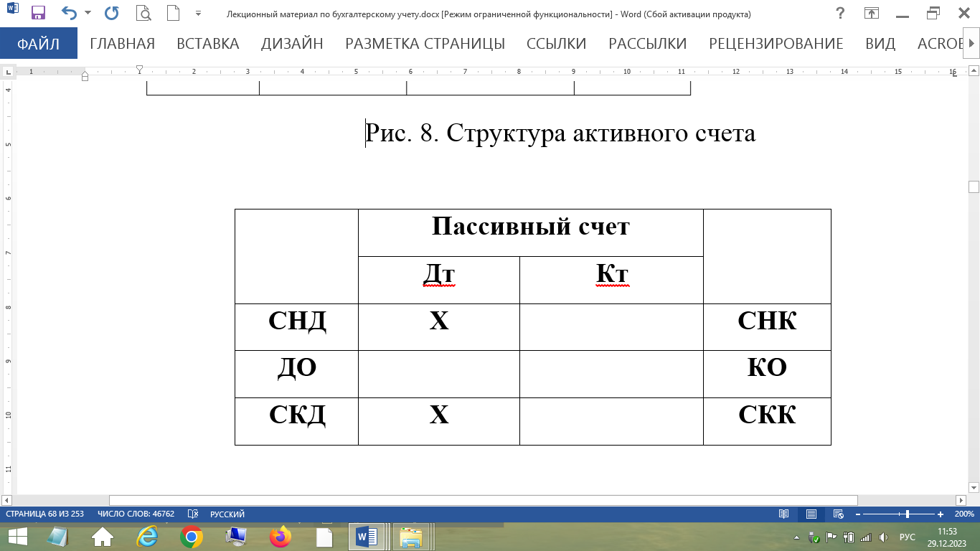Click the zoom out minus button

(x=857, y=514)
